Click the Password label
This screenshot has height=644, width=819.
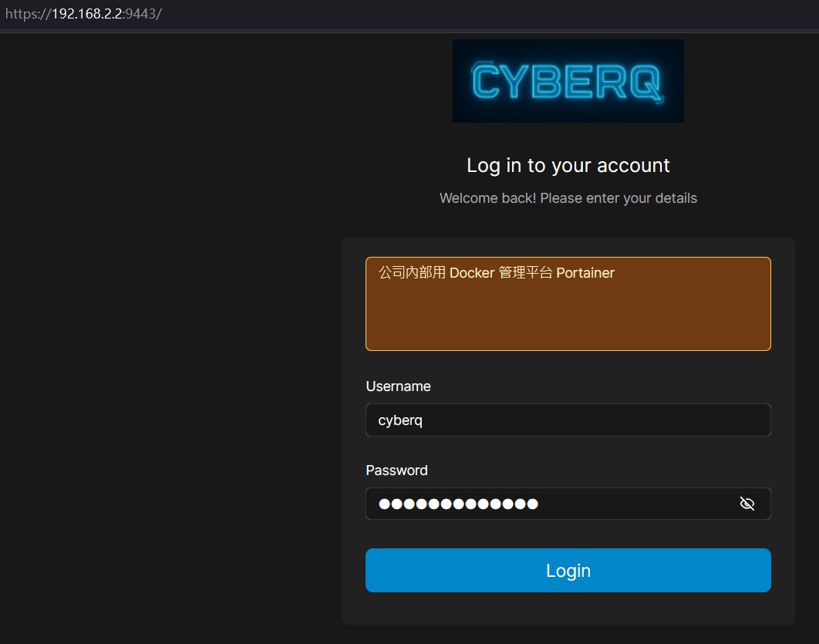[396, 470]
